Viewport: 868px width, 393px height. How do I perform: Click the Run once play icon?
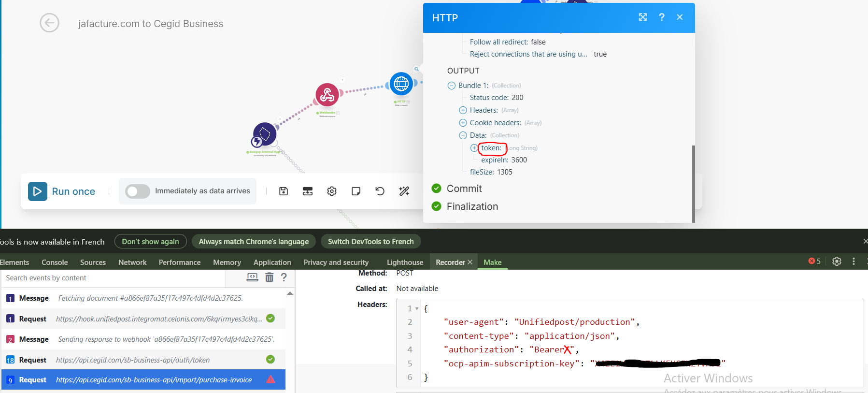tap(38, 191)
